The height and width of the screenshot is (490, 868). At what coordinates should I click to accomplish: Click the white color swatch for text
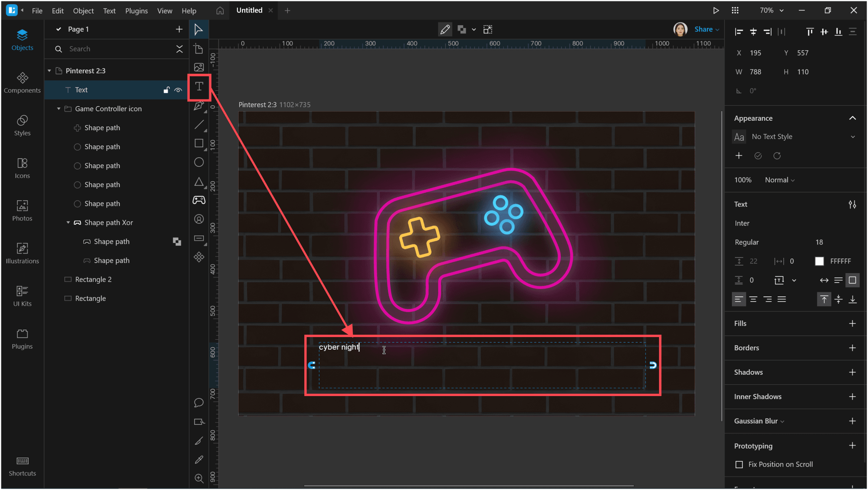(x=820, y=261)
